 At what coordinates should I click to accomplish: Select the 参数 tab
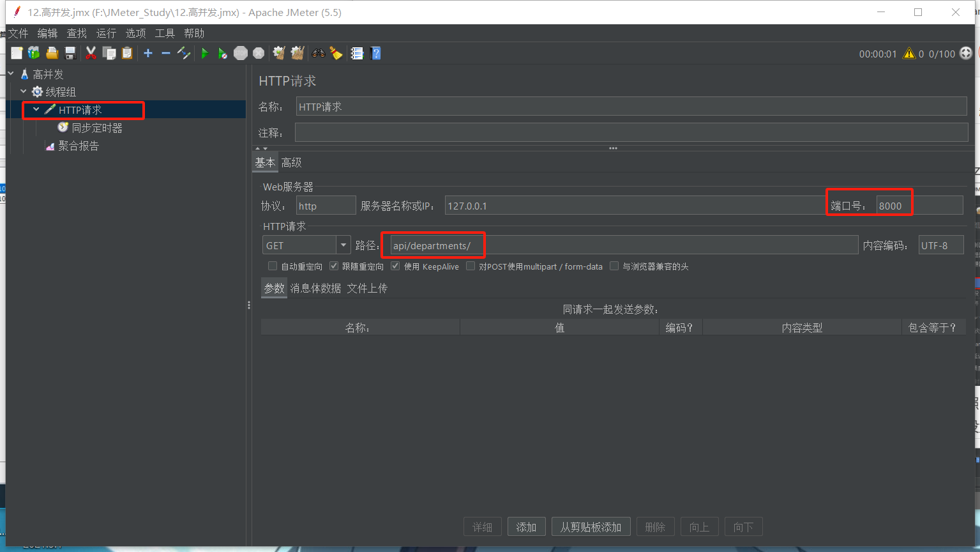tap(275, 288)
